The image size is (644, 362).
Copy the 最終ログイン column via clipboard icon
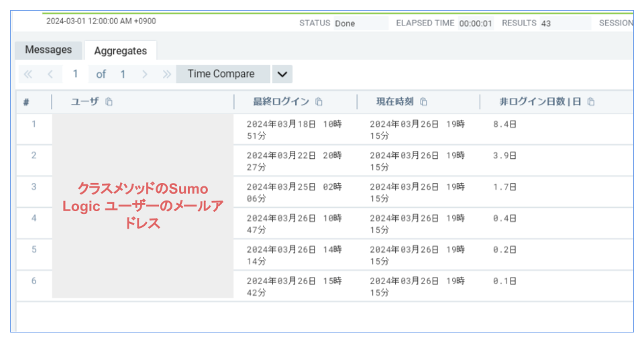coord(319,102)
